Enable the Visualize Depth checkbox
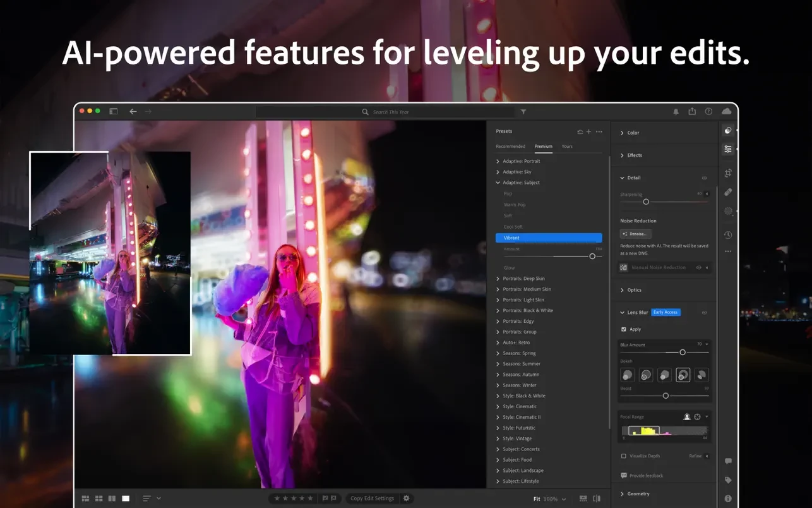The height and width of the screenshot is (508, 812). click(x=624, y=456)
